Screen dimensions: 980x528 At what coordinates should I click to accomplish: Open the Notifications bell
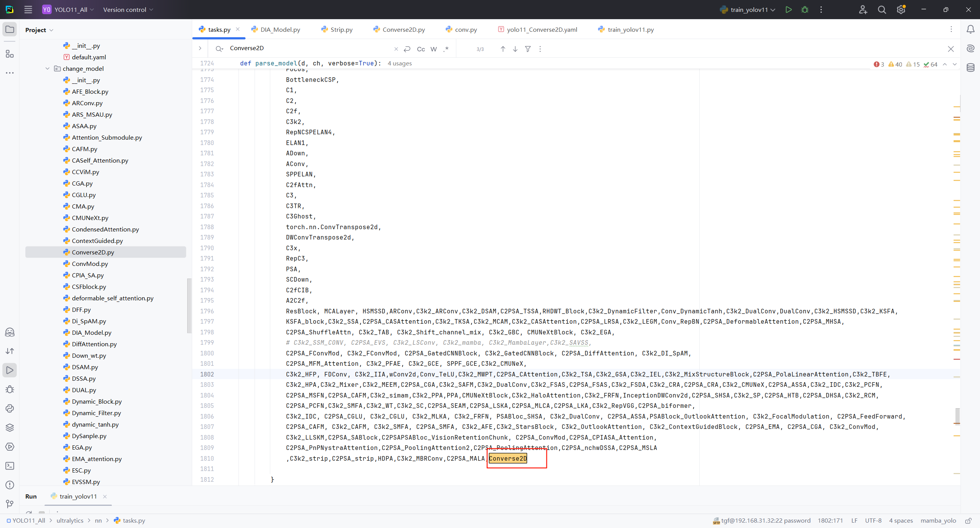970,29
